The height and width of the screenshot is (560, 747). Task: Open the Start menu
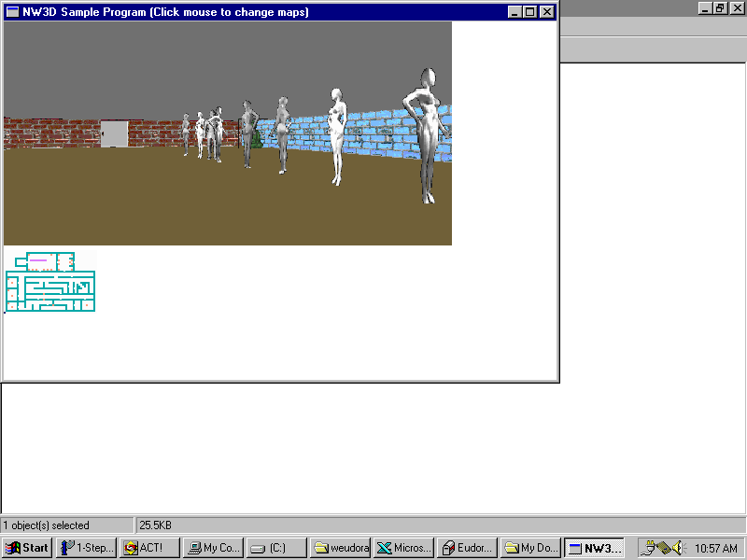tap(28, 548)
